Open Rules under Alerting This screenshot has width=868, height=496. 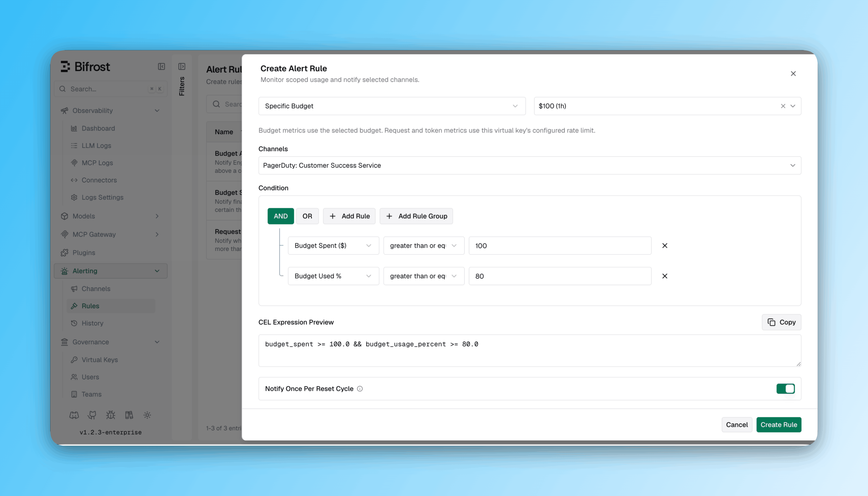click(110, 306)
